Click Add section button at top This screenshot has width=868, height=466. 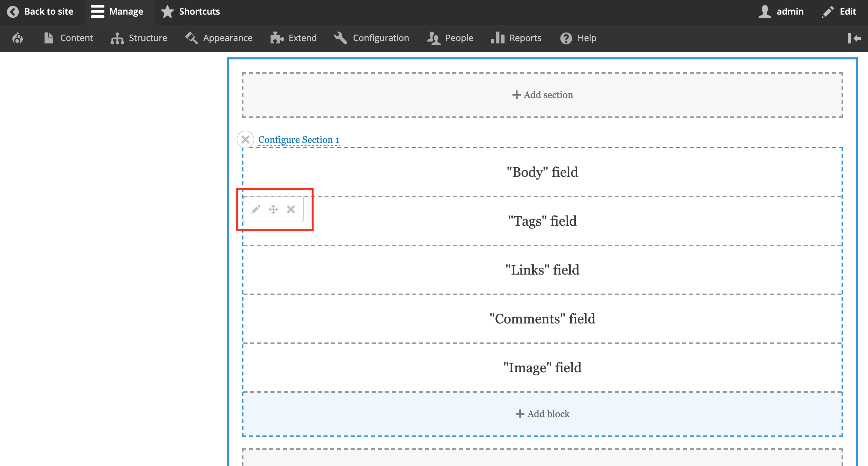pos(542,95)
